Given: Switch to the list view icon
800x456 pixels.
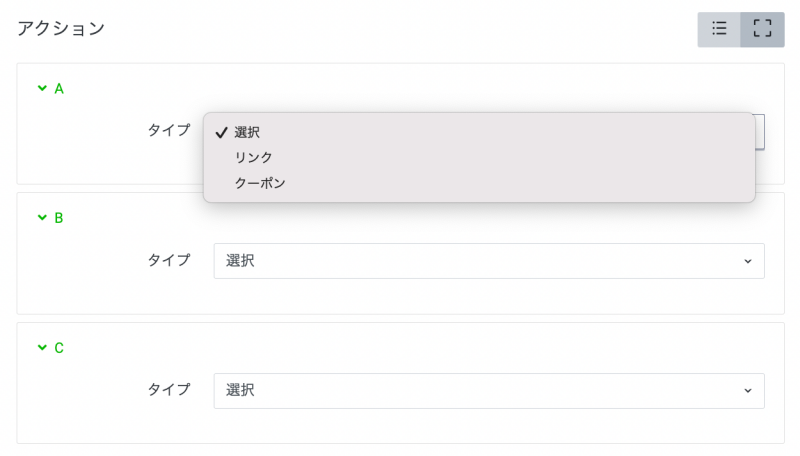Looking at the screenshot, I should tap(719, 29).
